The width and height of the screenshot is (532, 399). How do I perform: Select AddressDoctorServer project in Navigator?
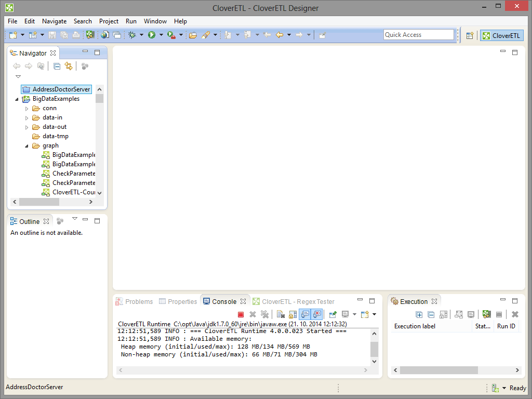point(56,89)
